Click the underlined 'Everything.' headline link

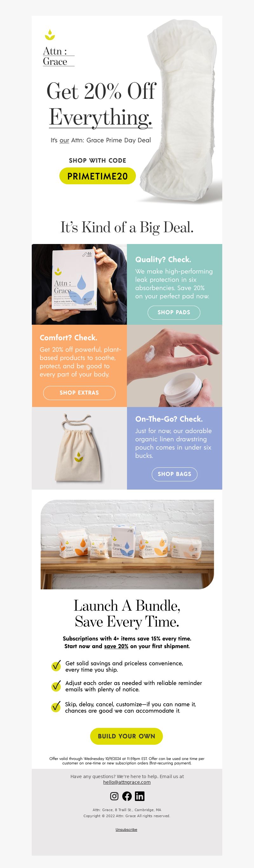click(101, 117)
